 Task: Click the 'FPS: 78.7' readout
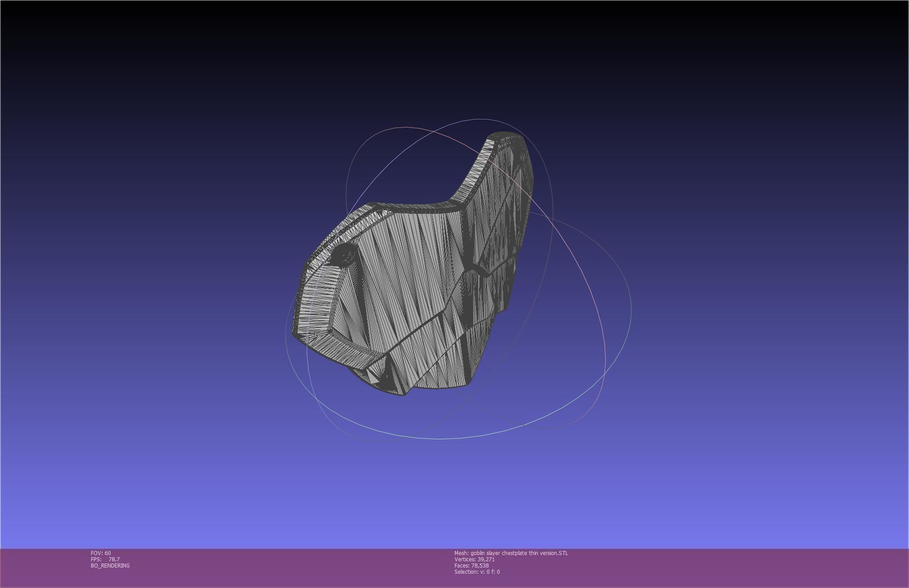[x=105, y=559]
